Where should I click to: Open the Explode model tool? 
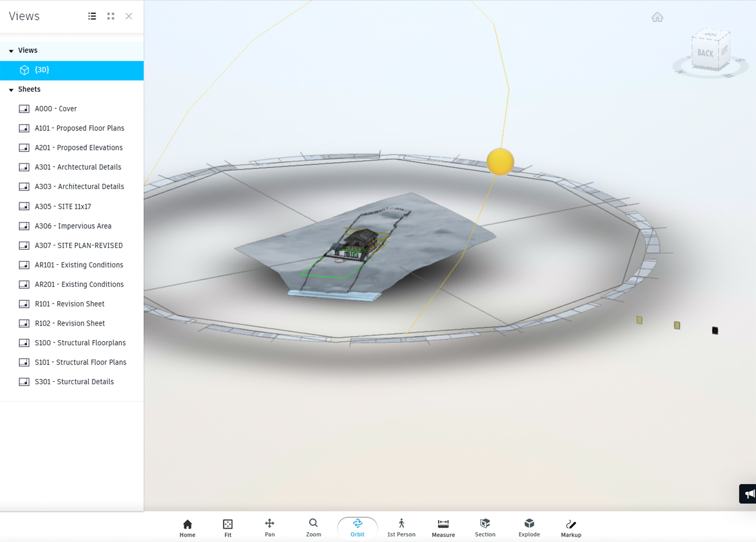point(529,527)
